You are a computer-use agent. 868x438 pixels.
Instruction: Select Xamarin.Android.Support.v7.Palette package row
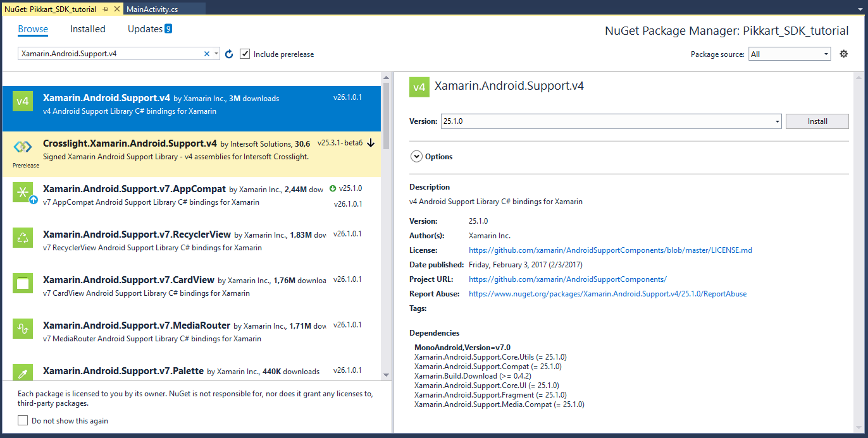tap(192, 370)
